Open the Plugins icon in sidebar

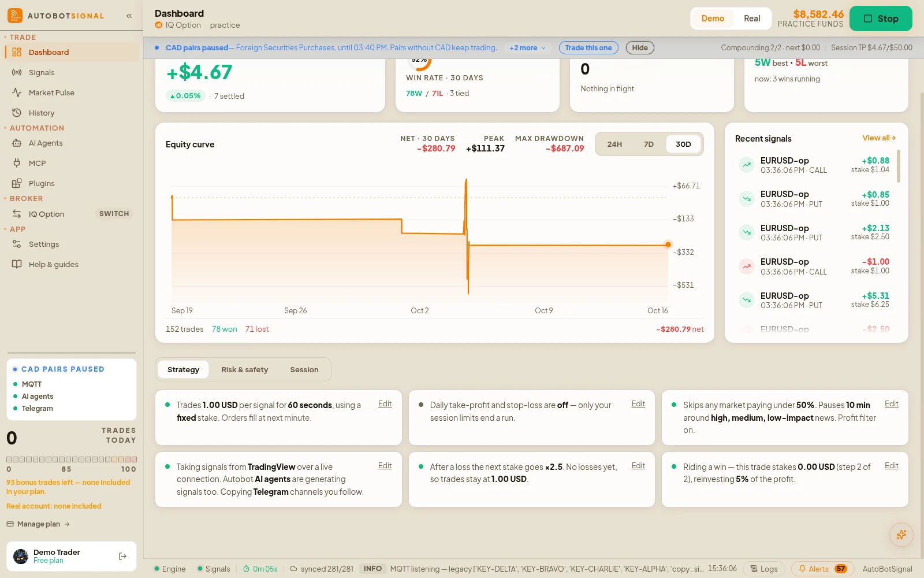[17, 183]
